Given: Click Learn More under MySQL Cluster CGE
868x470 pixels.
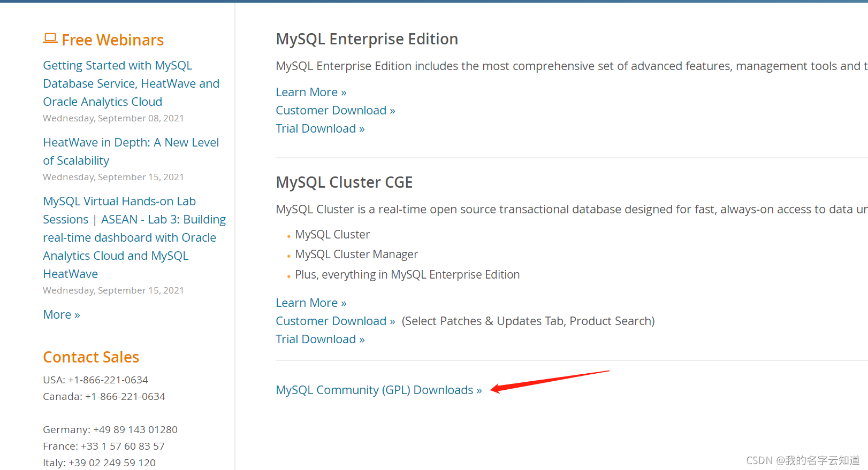Looking at the screenshot, I should (x=311, y=303).
